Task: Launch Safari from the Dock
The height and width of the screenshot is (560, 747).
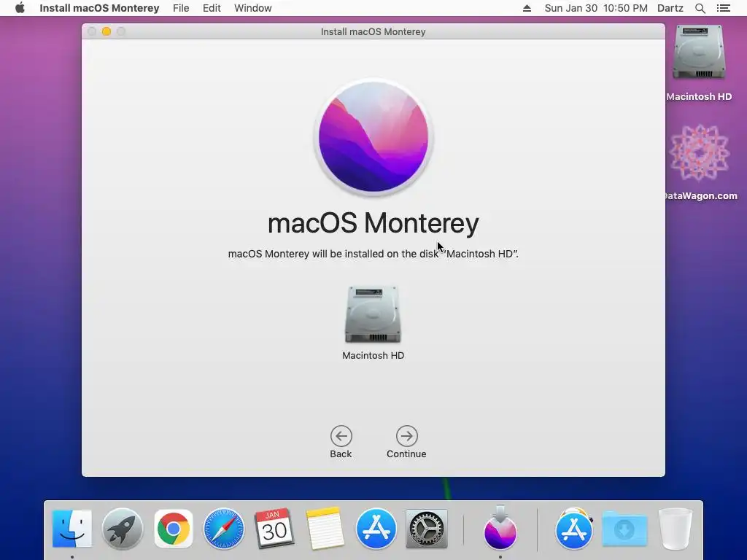Action: [224, 529]
